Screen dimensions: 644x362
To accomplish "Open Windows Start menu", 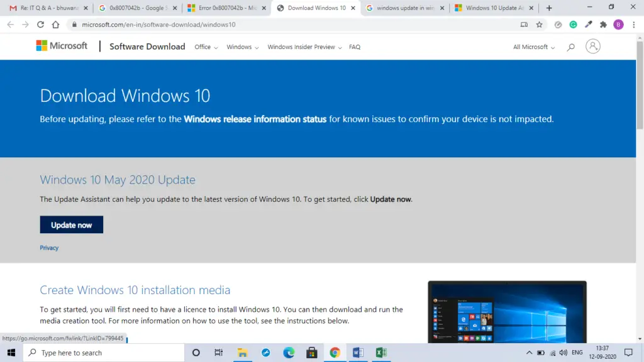I will pos(11,353).
